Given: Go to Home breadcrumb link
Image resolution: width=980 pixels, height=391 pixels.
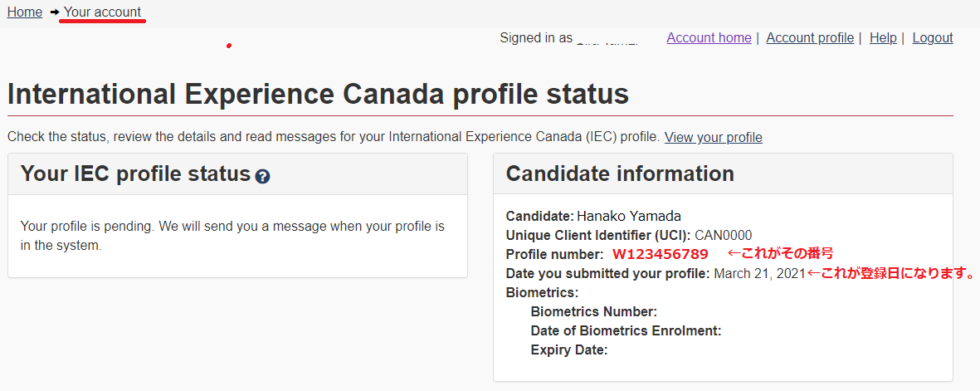Looking at the screenshot, I should coord(25,12).
